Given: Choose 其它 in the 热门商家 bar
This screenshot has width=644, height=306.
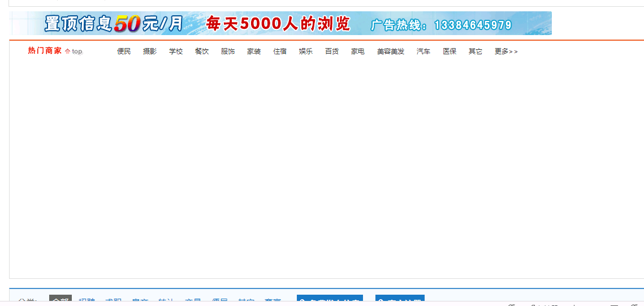Looking at the screenshot, I should point(476,51).
